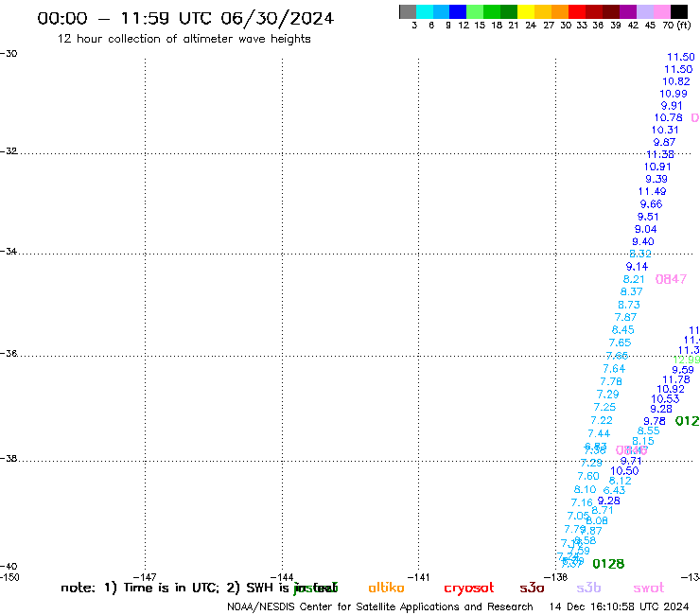Click wave height value '7.25'

click(x=604, y=407)
